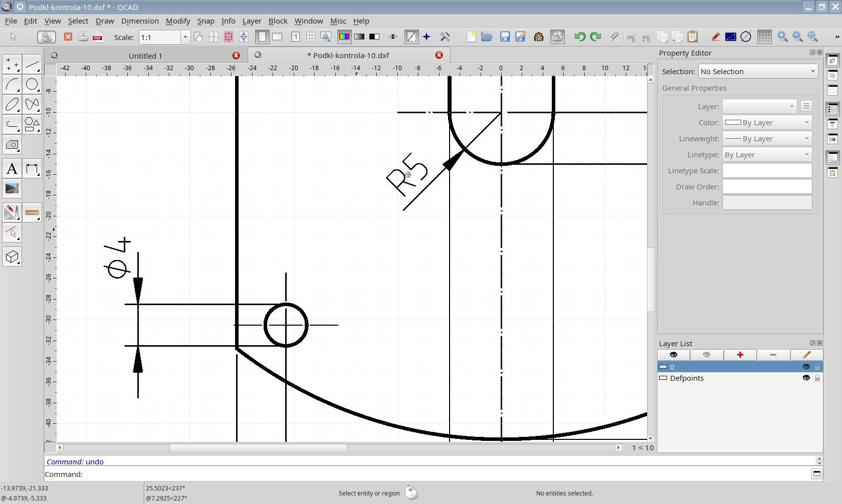Expand the Selection dropdown in Property Editor
Screen dimensions: 842x504
coord(758,72)
